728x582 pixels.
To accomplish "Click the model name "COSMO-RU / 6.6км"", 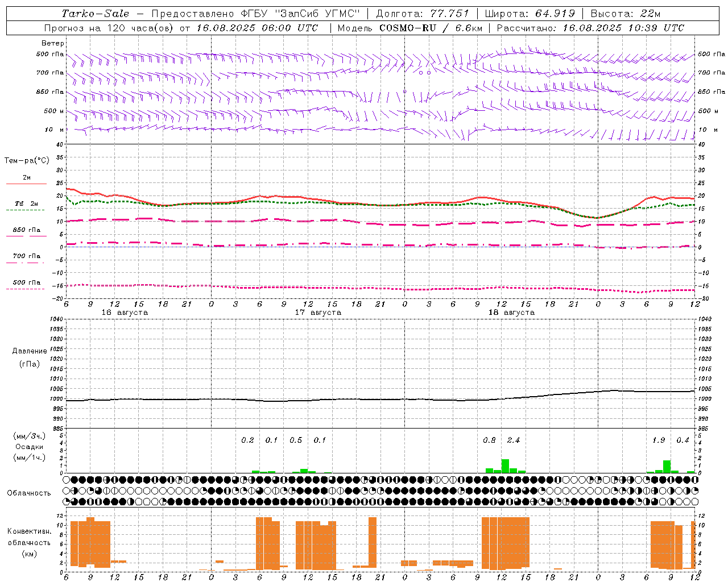I will (431, 28).
